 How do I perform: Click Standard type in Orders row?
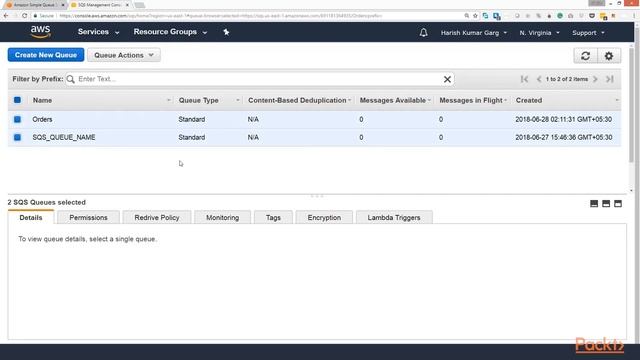coord(191,119)
